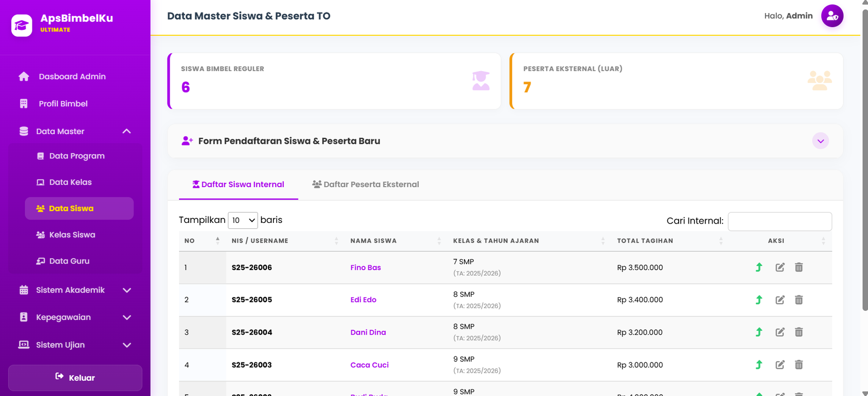Open Data Kelas submenu item
This screenshot has width=868, height=396.
point(79,182)
